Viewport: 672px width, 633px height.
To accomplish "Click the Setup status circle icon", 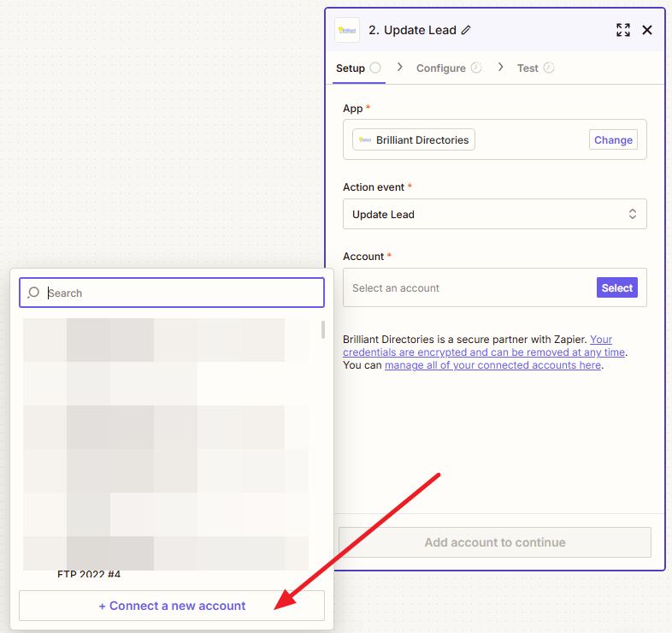I will (x=375, y=68).
